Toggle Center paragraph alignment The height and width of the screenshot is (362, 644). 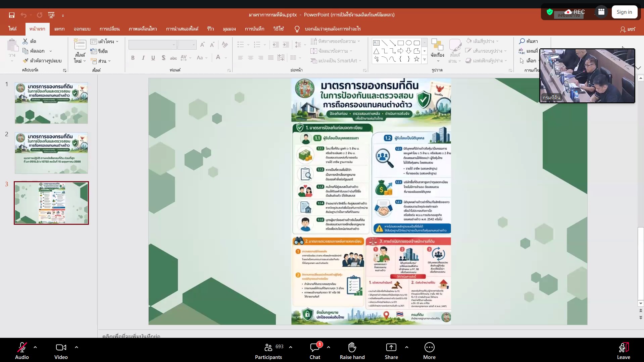click(250, 58)
